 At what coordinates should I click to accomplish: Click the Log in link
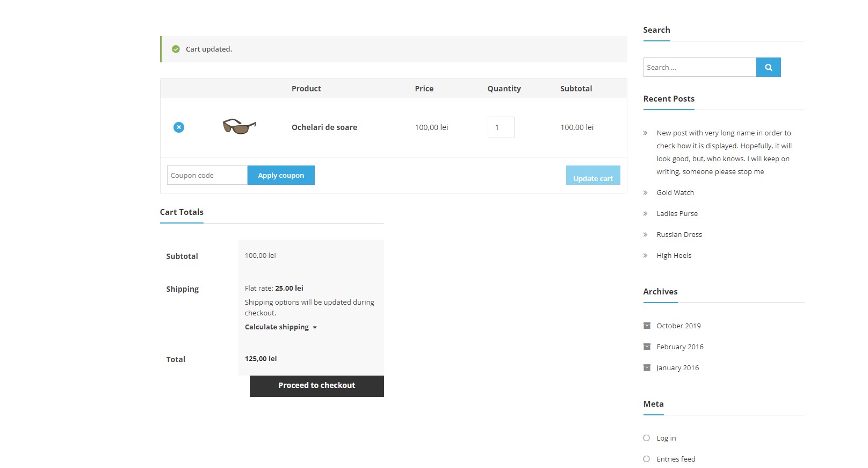click(x=667, y=438)
